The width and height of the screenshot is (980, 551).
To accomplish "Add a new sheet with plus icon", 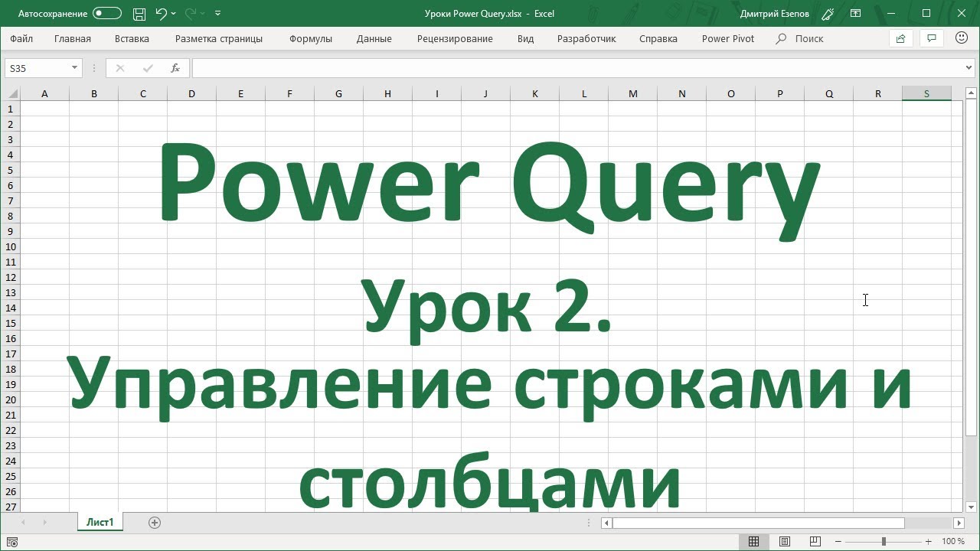I will coord(154,523).
